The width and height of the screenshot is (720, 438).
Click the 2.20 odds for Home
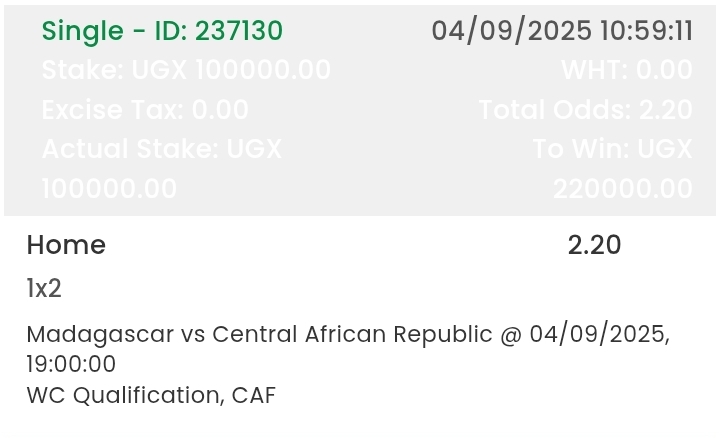coord(594,245)
